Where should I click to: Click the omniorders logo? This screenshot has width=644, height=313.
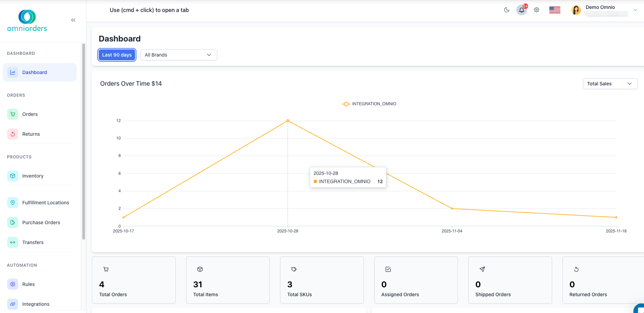pyautogui.click(x=26, y=21)
